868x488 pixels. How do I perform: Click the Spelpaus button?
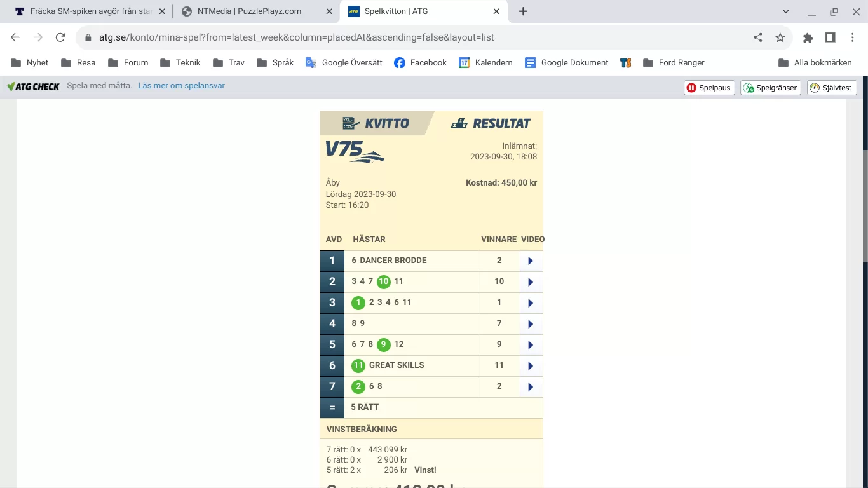tap(709, 88)
